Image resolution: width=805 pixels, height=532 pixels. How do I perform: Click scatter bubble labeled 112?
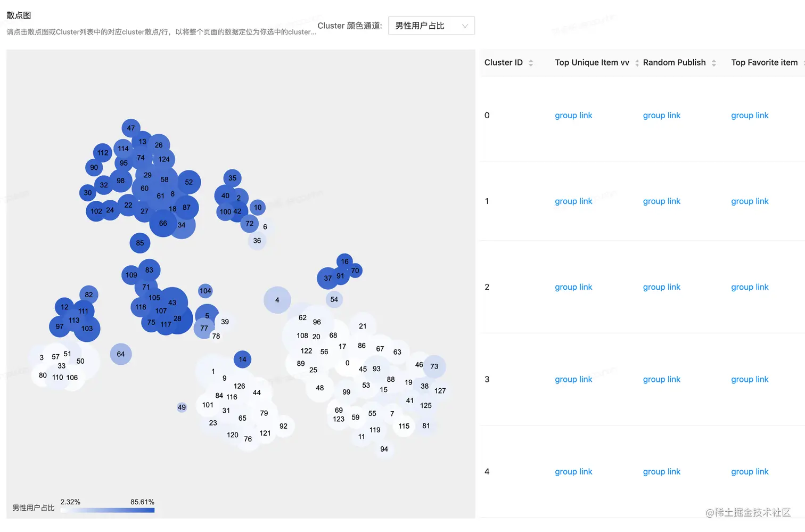[103, 153]
